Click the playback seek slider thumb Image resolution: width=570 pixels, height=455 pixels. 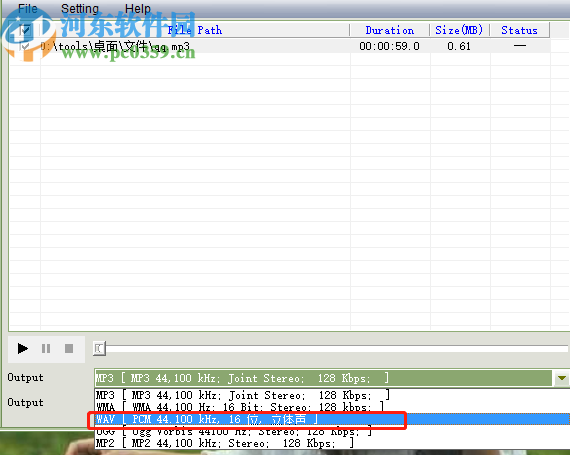point(99,349)
